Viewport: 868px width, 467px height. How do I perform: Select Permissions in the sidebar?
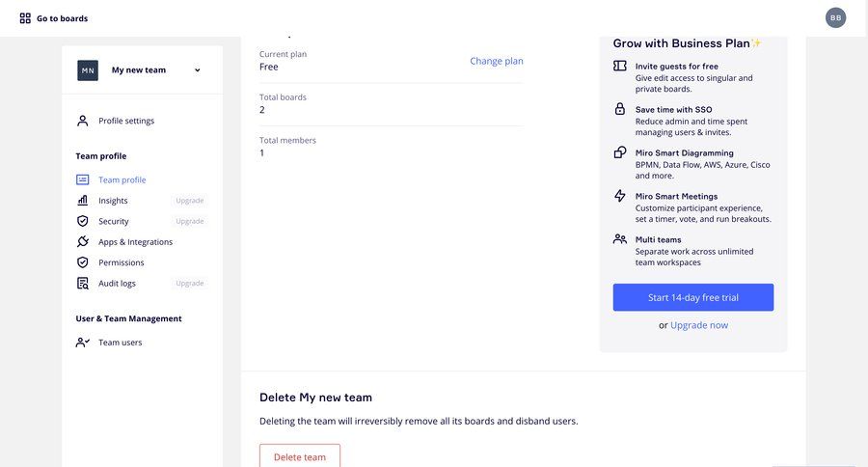coord(122,262)
